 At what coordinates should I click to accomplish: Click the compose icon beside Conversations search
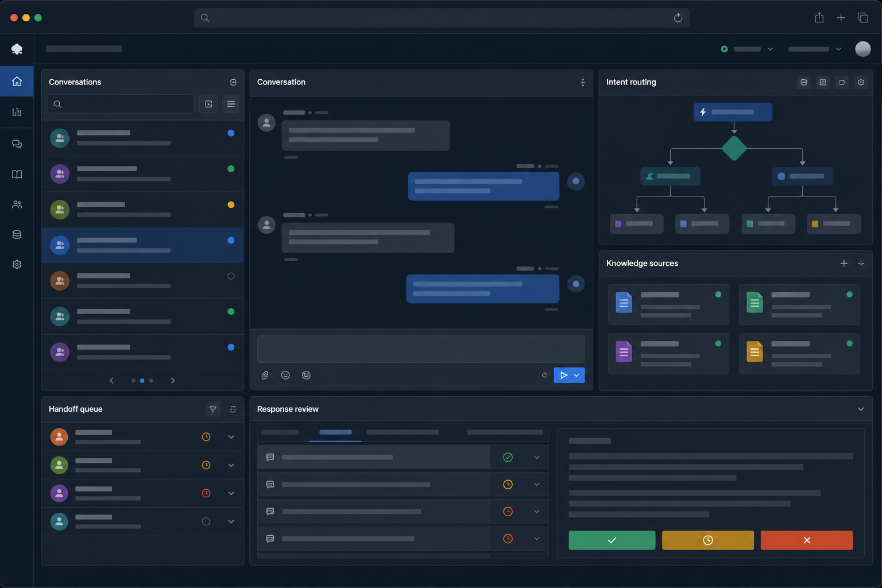tap(208, 104)
